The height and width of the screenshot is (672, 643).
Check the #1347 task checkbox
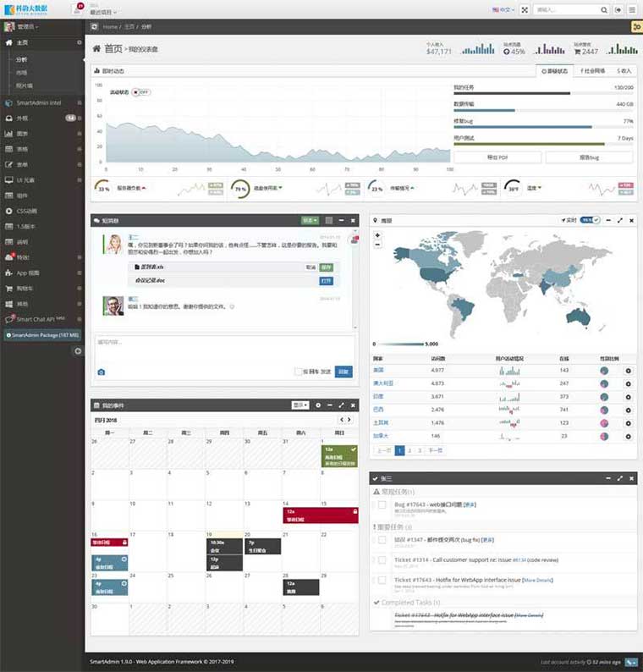click(x=382, y=540)
